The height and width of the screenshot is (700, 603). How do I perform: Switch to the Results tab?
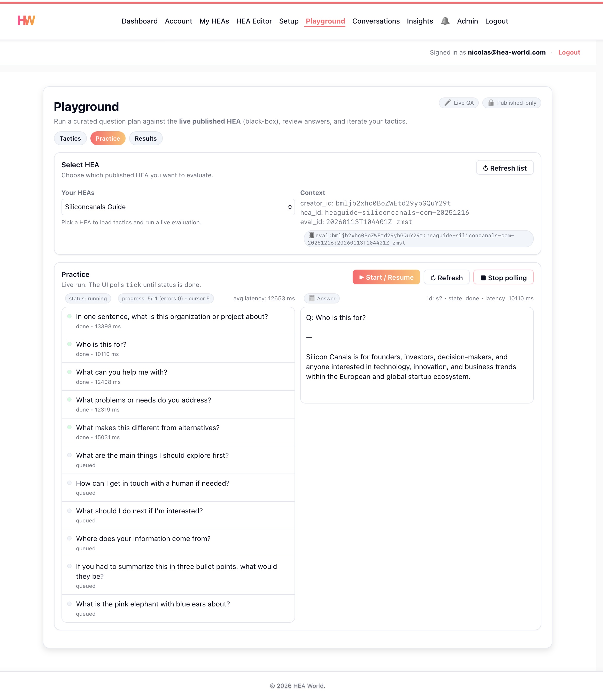(x=145, y=139)
